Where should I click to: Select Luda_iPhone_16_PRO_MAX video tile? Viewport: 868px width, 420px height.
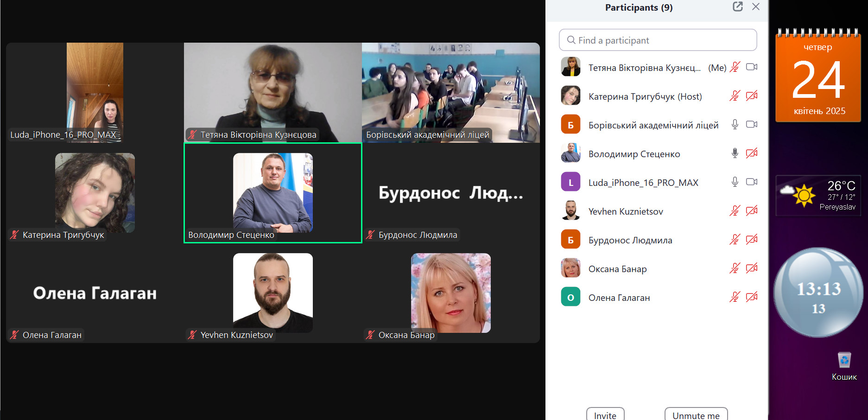pos(95,92)
